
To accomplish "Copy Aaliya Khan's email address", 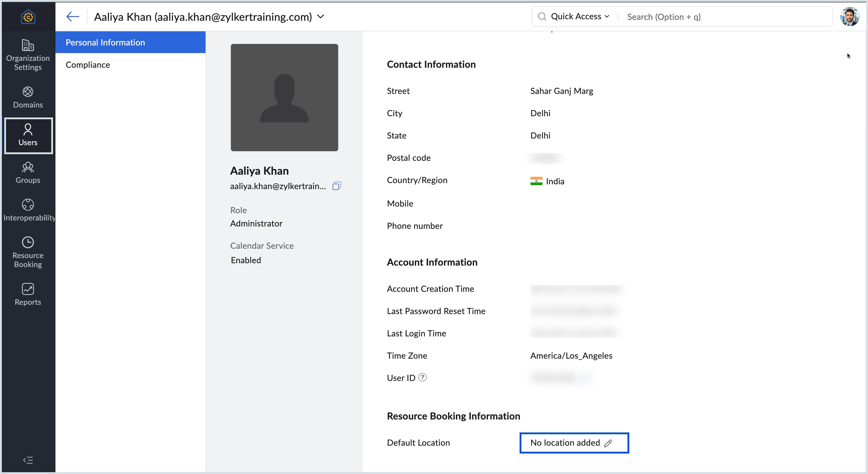I will pos(336,186).
